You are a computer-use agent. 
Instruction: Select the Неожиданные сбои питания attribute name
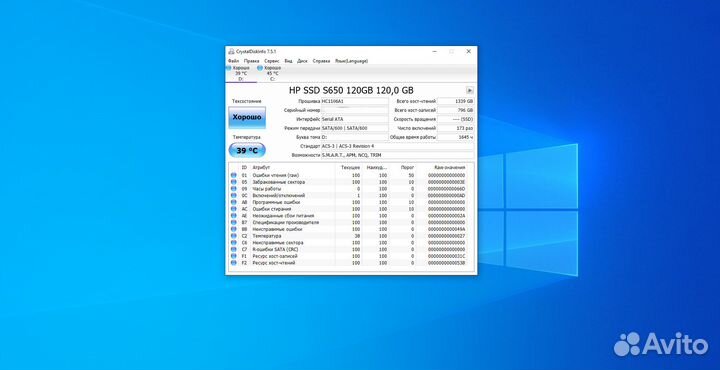[x=283, y=216]
